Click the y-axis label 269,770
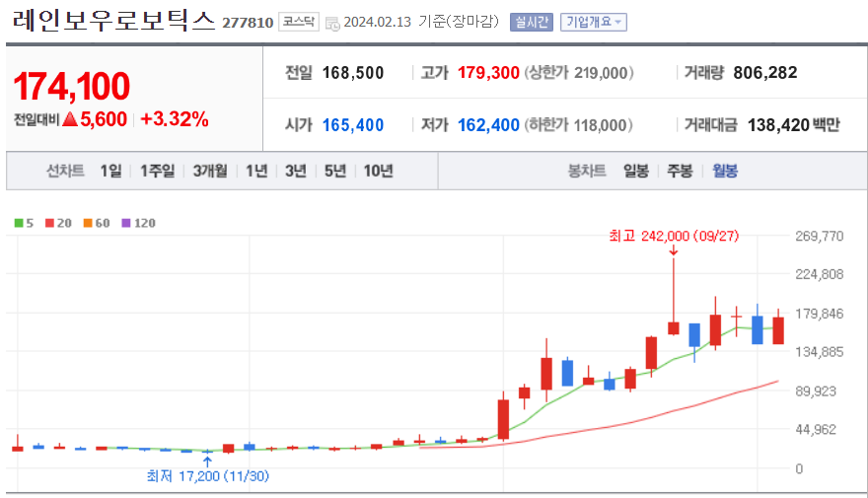Image resolution: width=868 pixels, height=498 pixels. pos(820,237)
